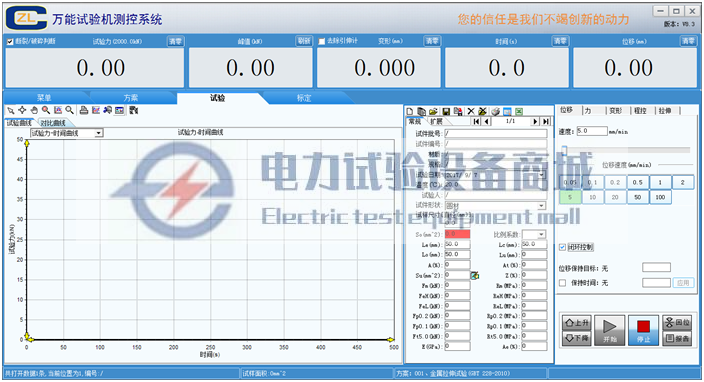
Task: Click the 位移保持目标 input field
Action: click(656, 268)
